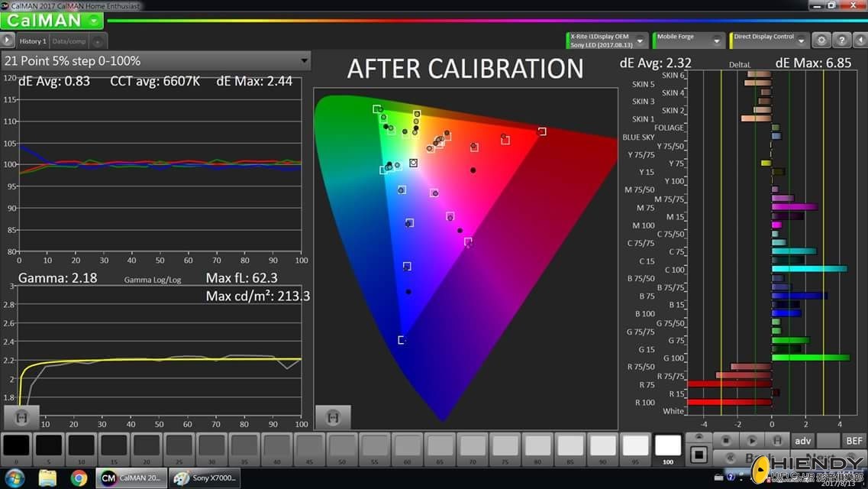This screenshot has height=489, width=868.
Task: Click the blank button between adv and BEF
Action: (828, 441)
